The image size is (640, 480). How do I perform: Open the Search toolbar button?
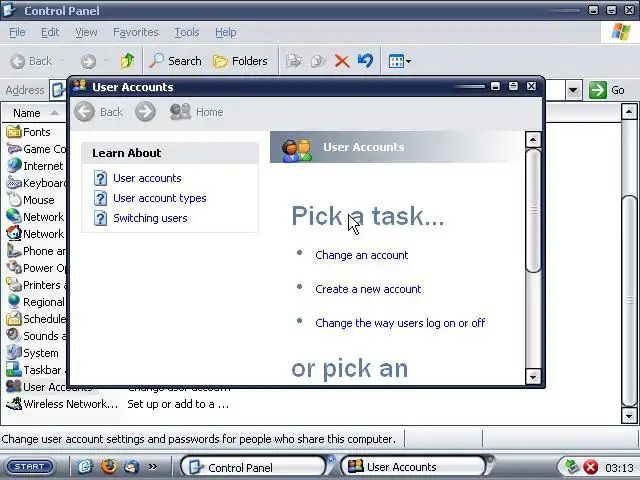175,61
